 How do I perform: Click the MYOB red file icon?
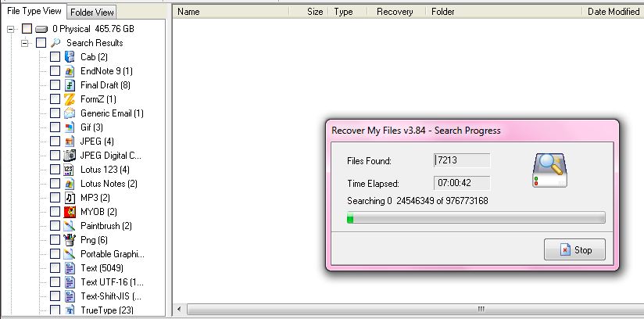tap(70, 212)
